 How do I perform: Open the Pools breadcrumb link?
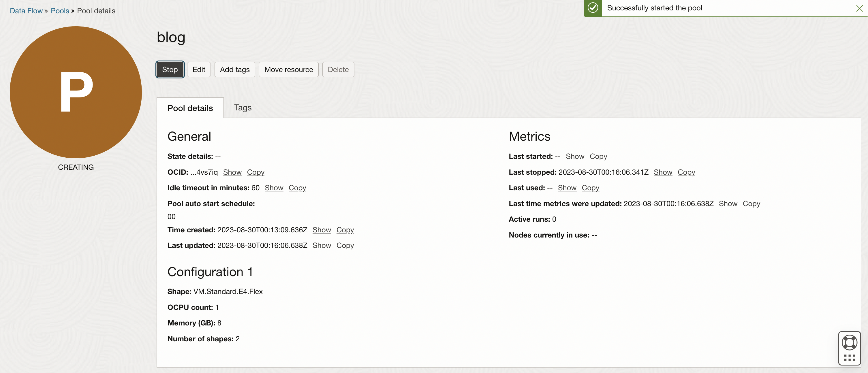(60, 10)
